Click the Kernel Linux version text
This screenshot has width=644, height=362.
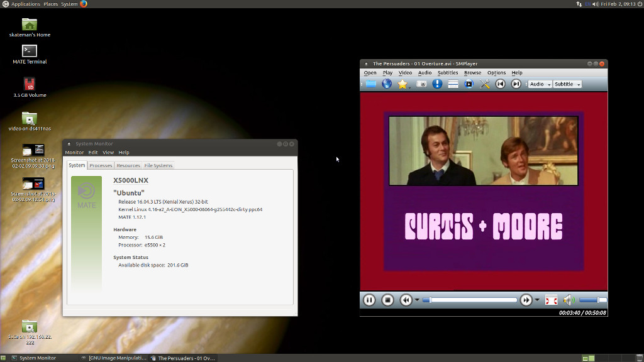(x=190, y=209)
